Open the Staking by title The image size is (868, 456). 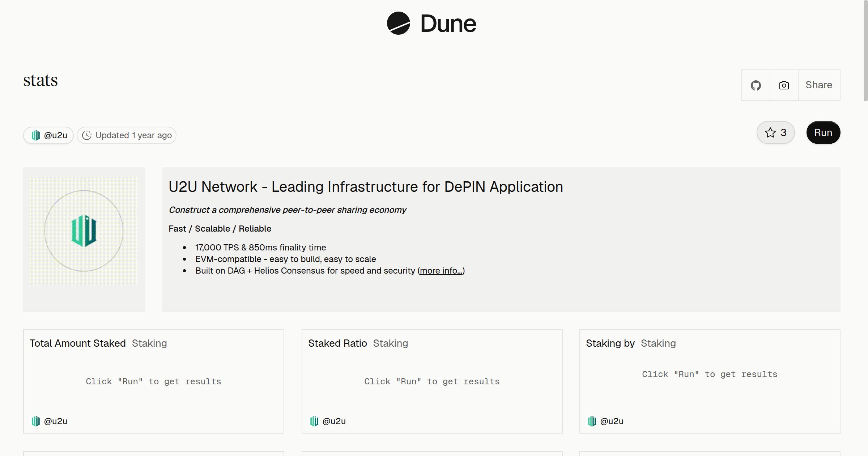tap(610, 343)
